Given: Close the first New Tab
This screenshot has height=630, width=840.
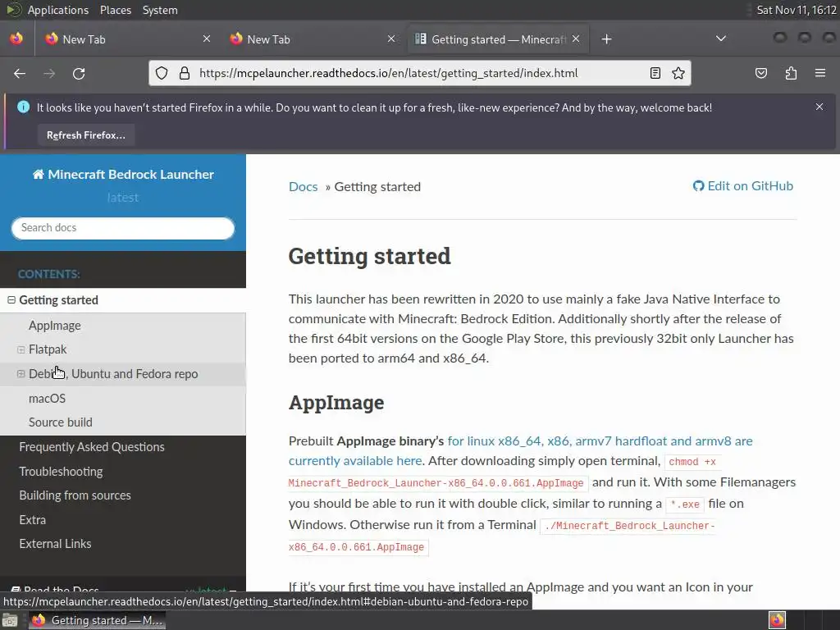Looking at the screenshot, I should coord(207,39).
